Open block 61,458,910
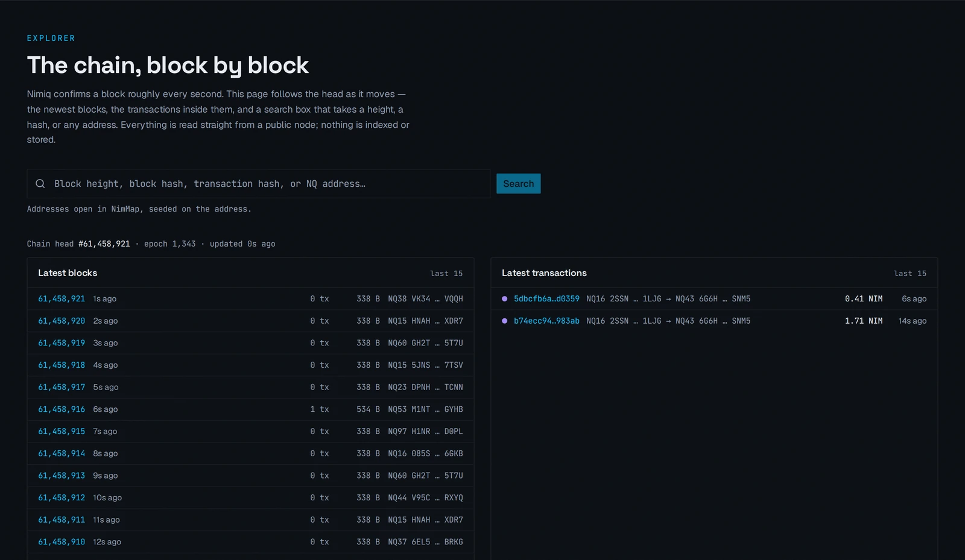 pos(62,542)
